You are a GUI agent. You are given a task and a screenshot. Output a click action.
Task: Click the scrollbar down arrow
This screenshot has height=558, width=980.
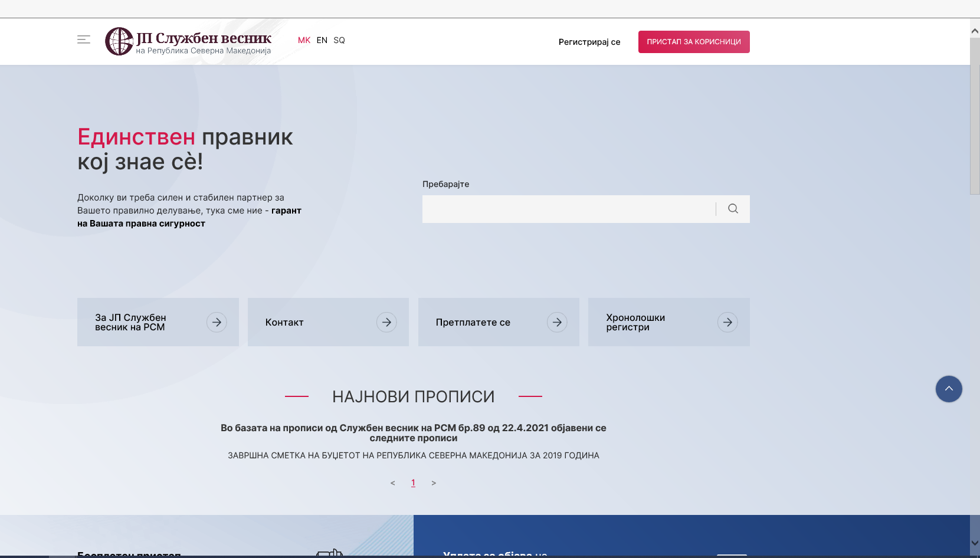975,543
